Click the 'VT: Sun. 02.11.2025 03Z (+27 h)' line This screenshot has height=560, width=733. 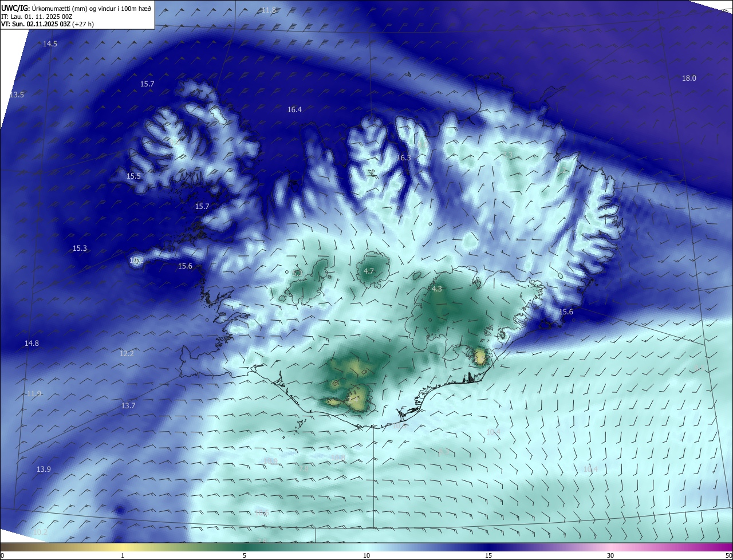[x=49, y=25]
